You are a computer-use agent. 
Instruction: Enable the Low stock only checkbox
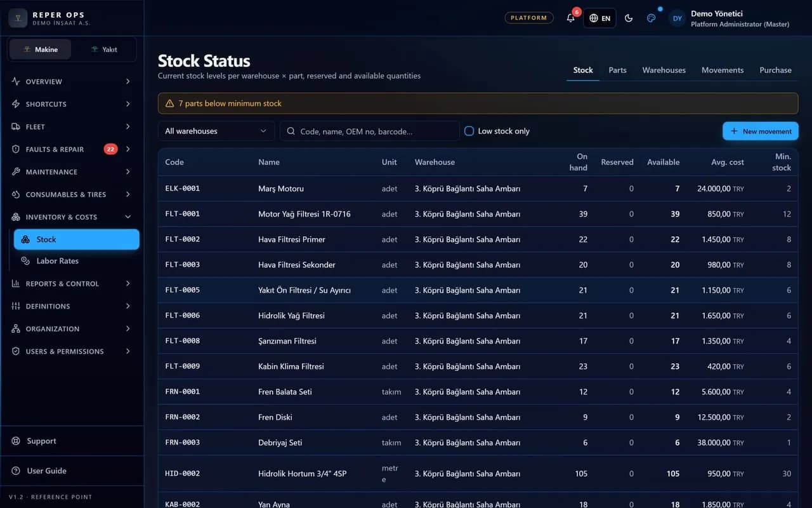(469, 131)
